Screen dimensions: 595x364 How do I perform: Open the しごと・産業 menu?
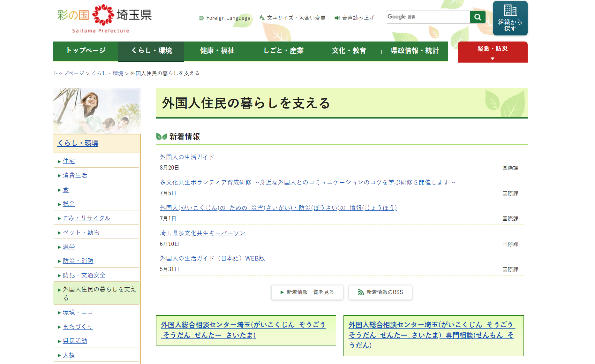click(283, 51)
